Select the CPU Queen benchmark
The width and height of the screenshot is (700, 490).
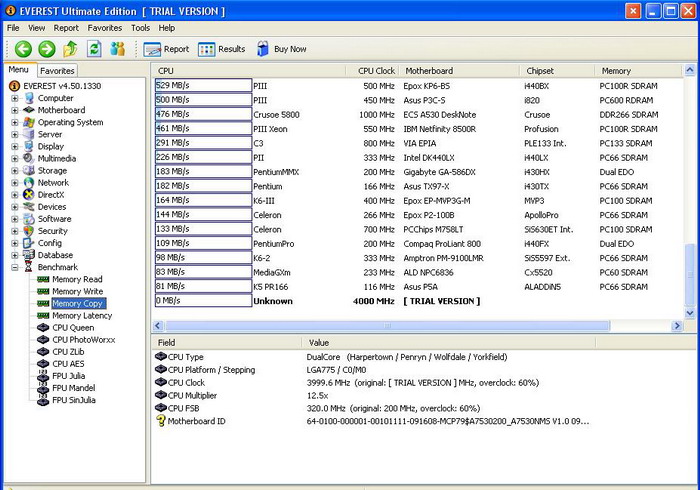click(x=73, y=327)
